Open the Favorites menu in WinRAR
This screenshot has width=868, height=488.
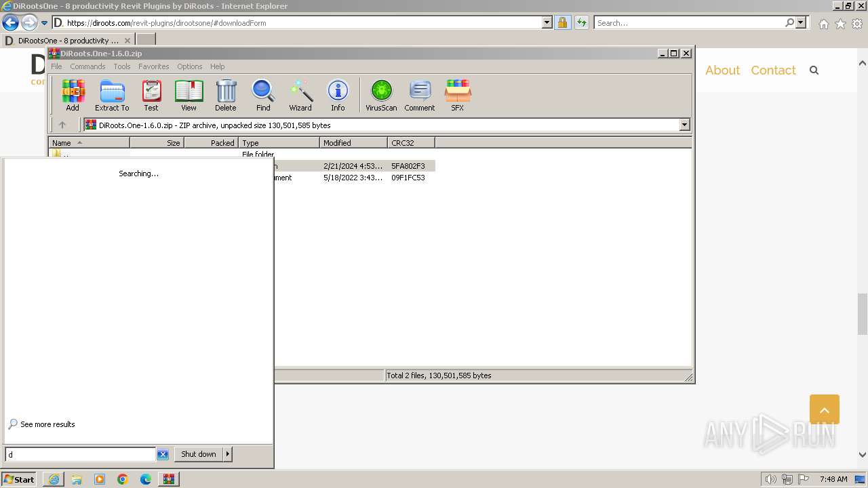(154, 66)
